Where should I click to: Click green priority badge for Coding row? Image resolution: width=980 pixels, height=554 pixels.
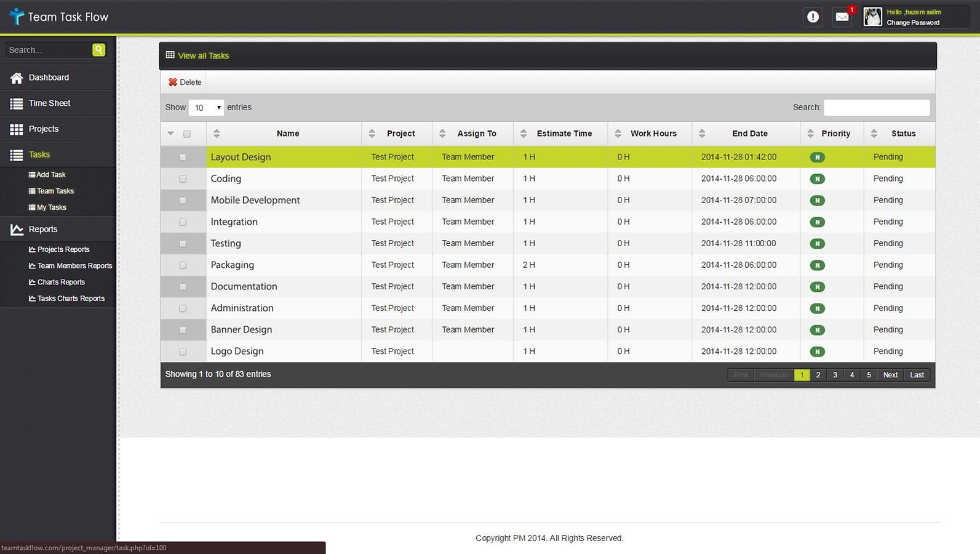[817, 179]
